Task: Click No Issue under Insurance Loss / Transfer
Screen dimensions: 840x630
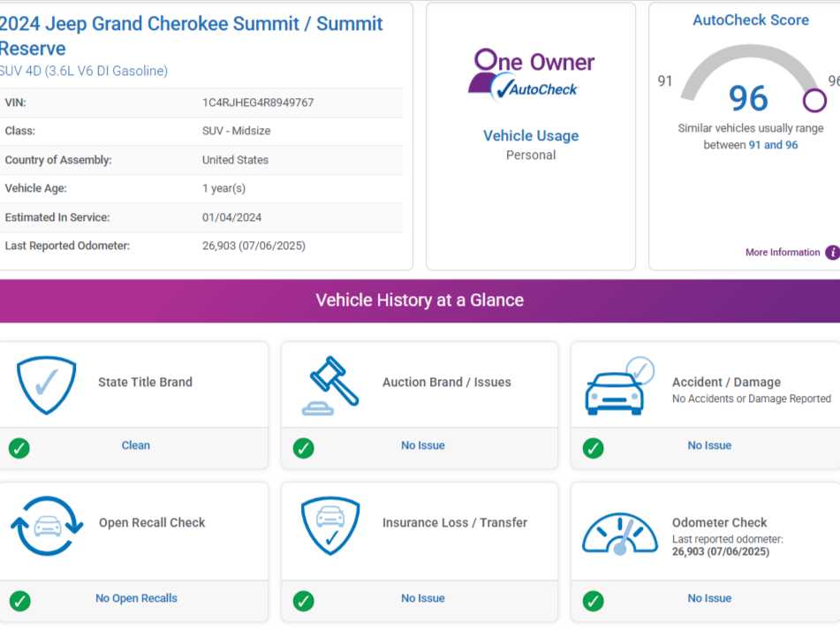Action: [422, 598]
